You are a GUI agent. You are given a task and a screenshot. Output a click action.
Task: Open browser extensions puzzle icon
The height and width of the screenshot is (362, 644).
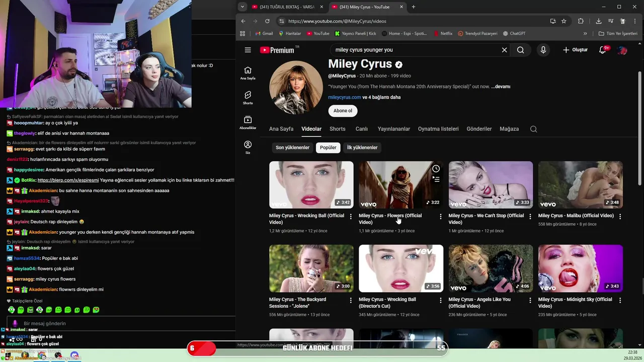[x=581, y=21]
